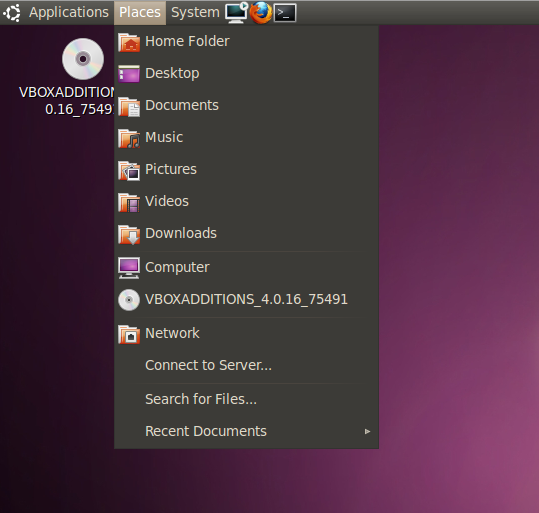Click the Videos folder icon
This screenshot has height=513, width=539.
129,202
